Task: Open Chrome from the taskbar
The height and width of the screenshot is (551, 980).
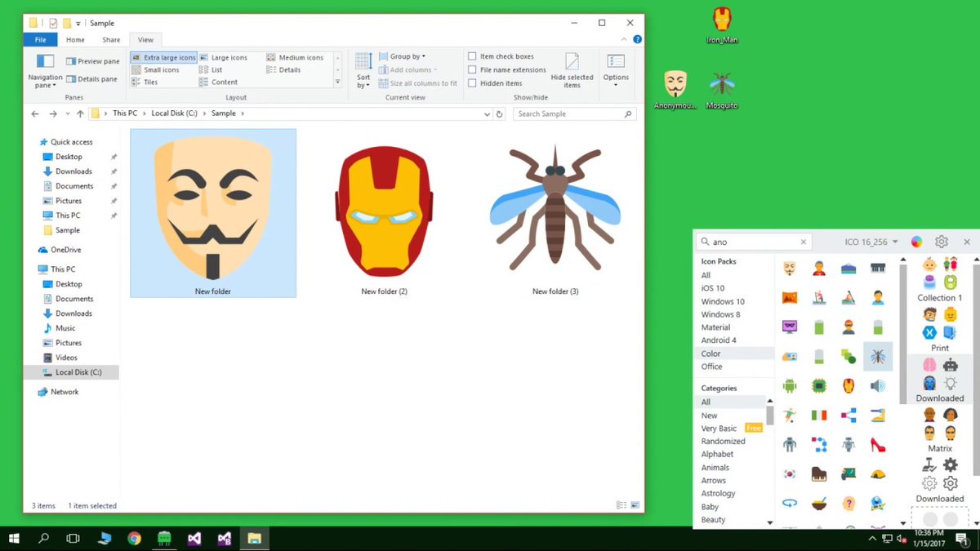Action: (134, 539)
